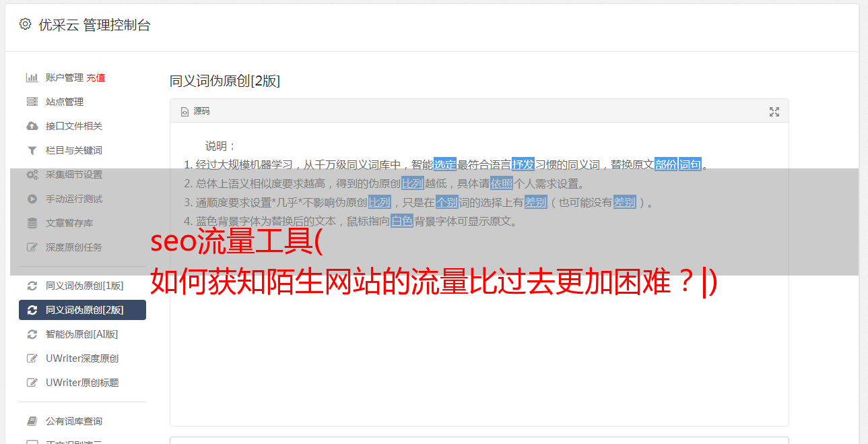This screenshot has height=444, width=868.
Task: Open 同义词伪原创[2版] menu item
Action: [82, 310]
